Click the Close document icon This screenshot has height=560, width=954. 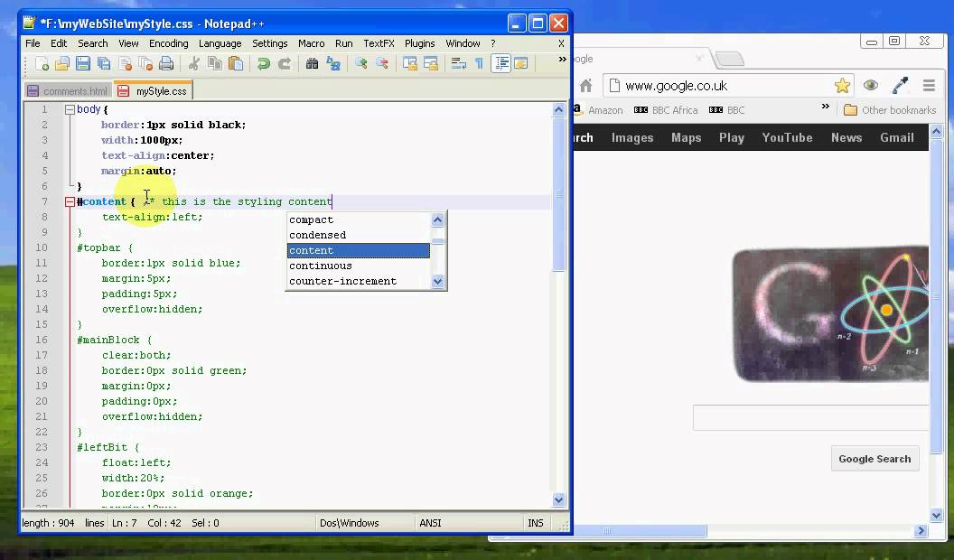(126, 64)
